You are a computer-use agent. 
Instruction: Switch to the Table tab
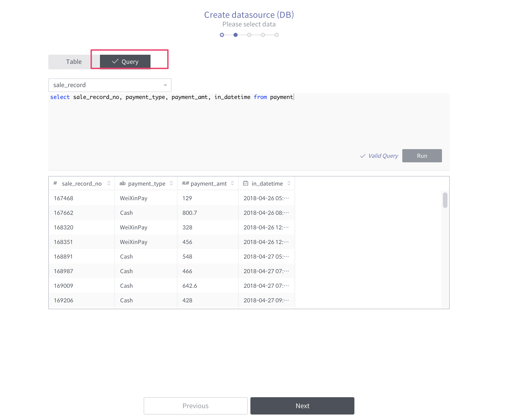point(73,62)
